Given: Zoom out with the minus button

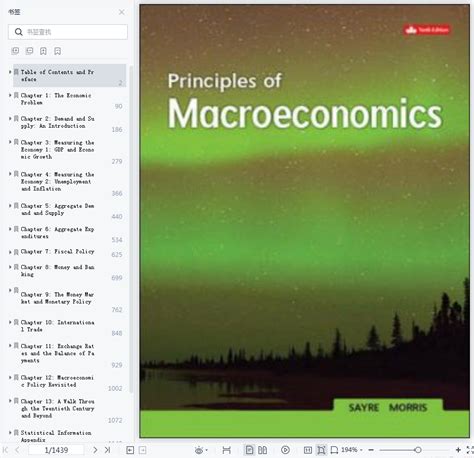Looking at the screenshot, I should point(371,450).
